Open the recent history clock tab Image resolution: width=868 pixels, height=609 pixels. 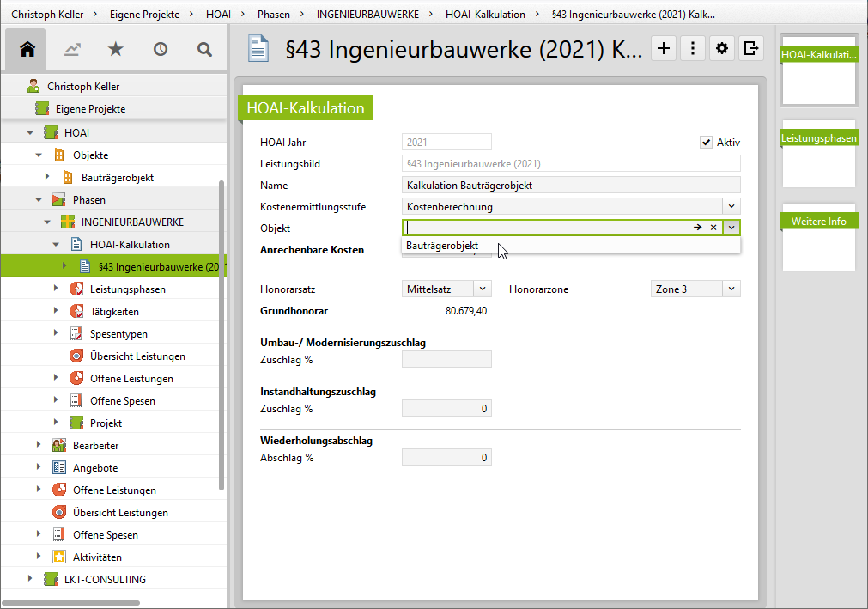(161, 49)
